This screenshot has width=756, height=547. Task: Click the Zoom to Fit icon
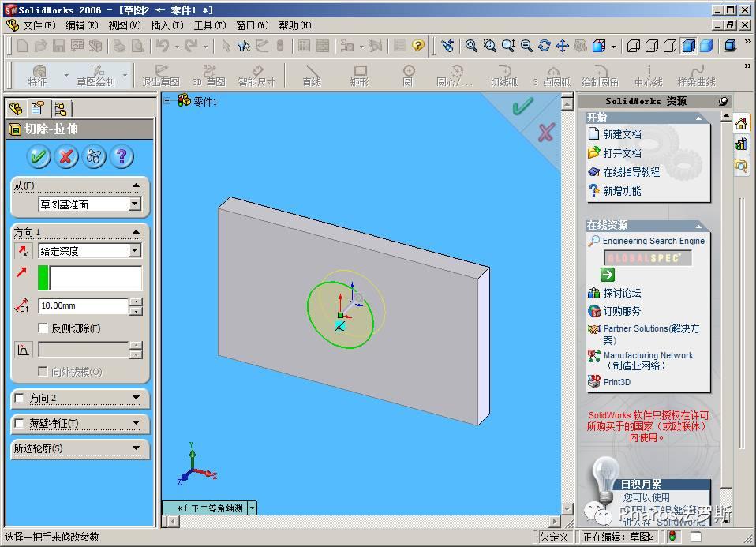(x=471, y=46)
